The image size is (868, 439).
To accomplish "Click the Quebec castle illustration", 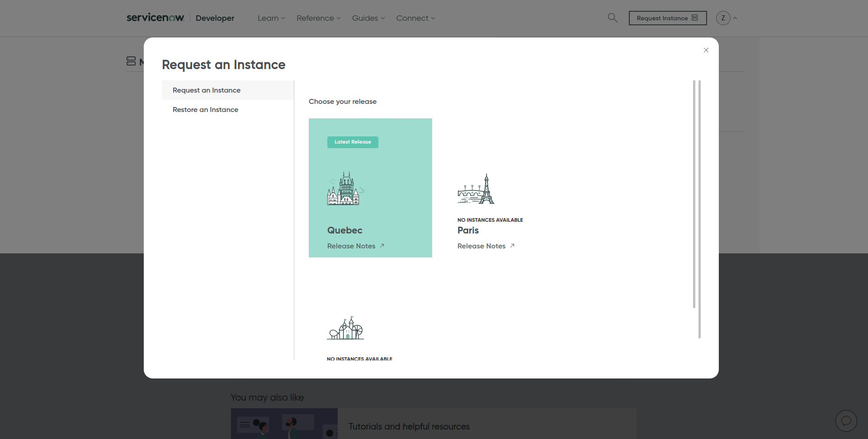I will tap(345, 189).
